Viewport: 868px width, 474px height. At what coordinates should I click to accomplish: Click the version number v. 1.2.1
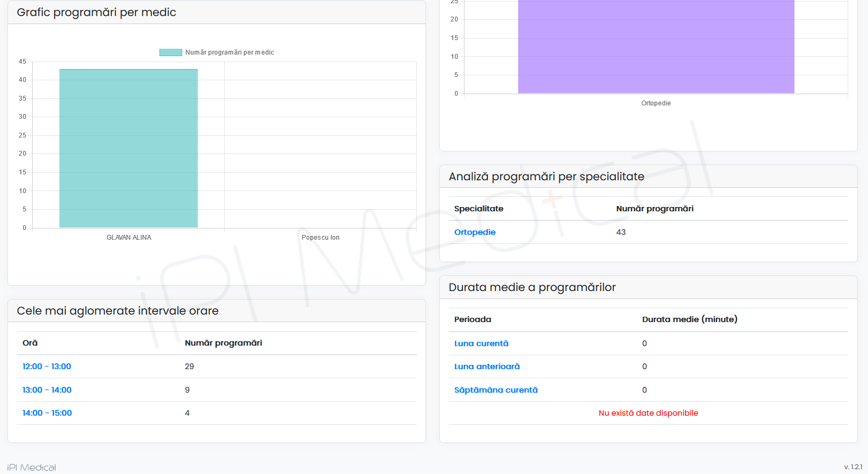[852, 467]
